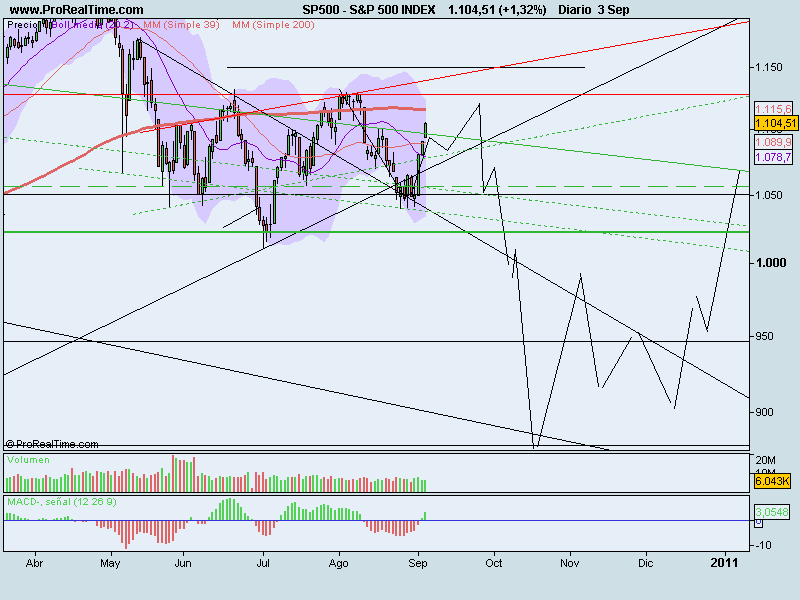The image size is (800, 600).
Task: Click the -10 MACD axis label
Action: click(764, 545)
